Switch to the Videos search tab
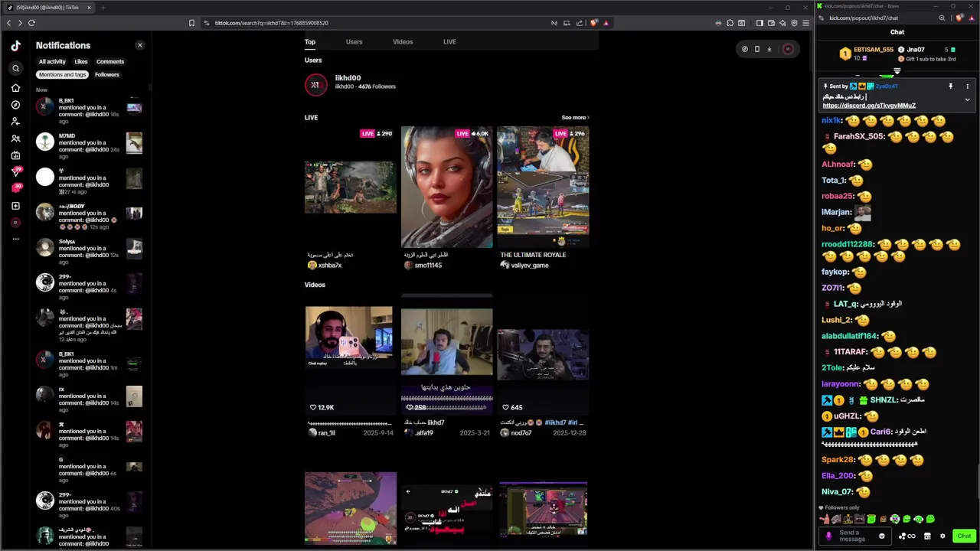 [403, 42]
